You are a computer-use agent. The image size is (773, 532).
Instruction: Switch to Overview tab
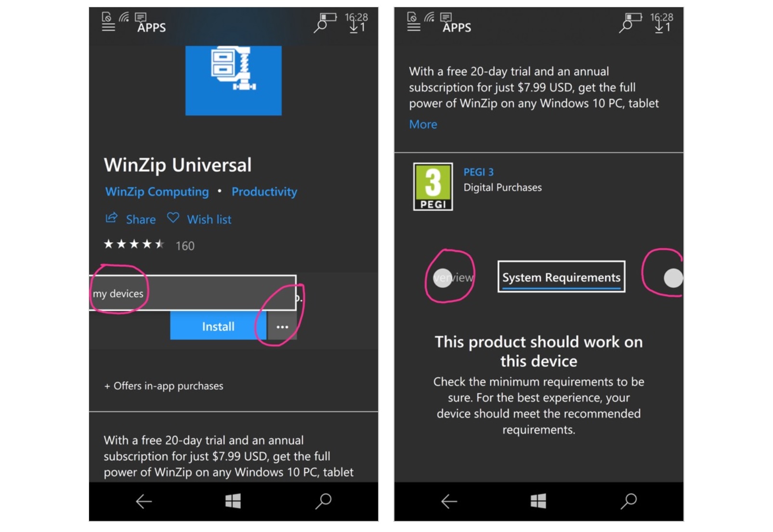pos(453,277)
